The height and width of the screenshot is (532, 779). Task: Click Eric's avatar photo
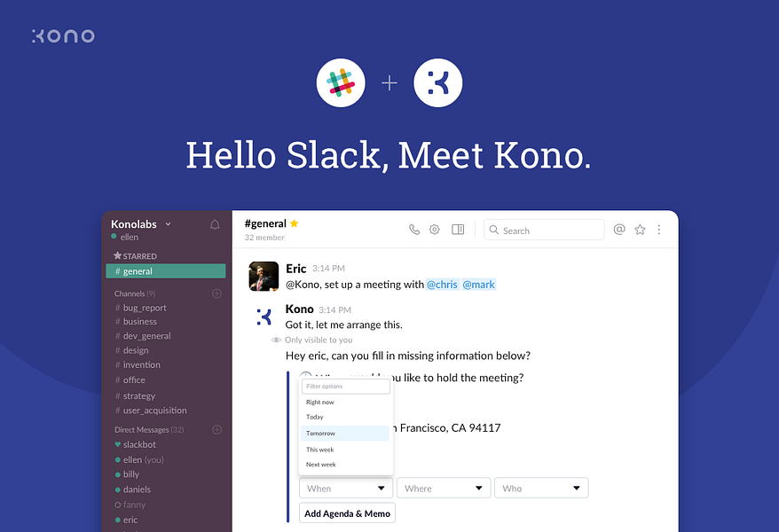pos(264,276)
